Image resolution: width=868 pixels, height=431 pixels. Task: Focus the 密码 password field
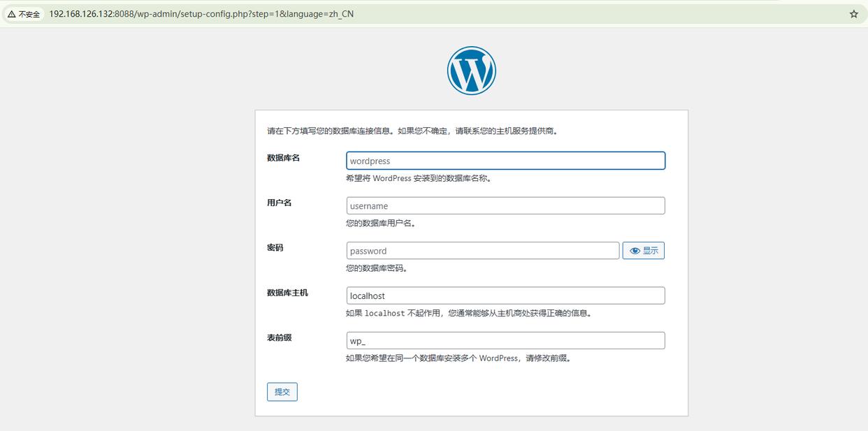click(483, 251)
